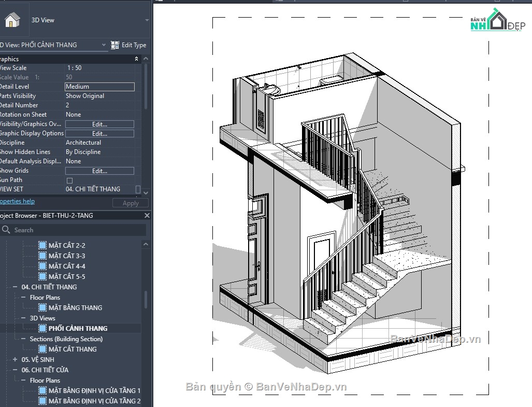Collapse the 04. CHI TIẾT THANG node
This screenshot has width=532, height=407.
[15, 287]
